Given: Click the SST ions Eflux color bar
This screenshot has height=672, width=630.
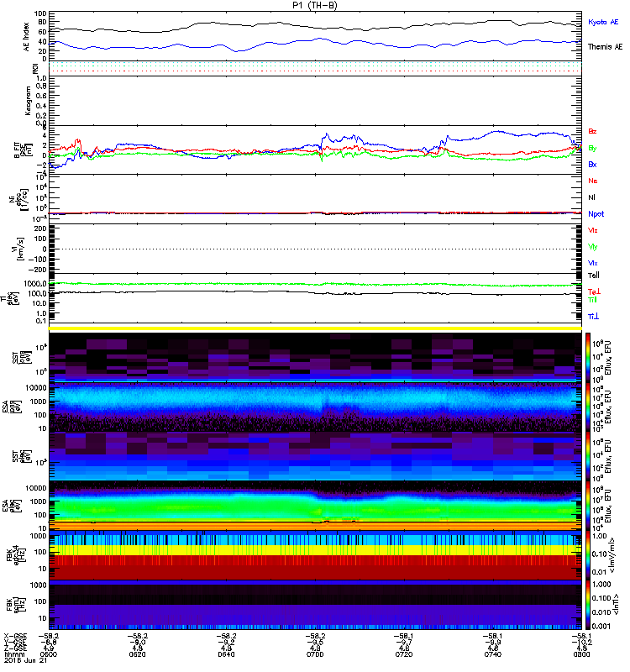Looking at the screenshot, I should [x=588, y=358].
